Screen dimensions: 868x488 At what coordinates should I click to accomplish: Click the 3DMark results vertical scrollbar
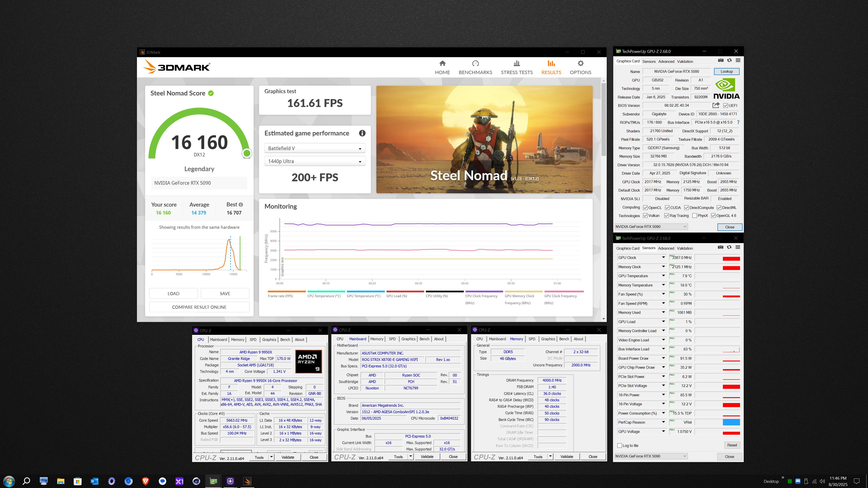(x=604, y=120)
